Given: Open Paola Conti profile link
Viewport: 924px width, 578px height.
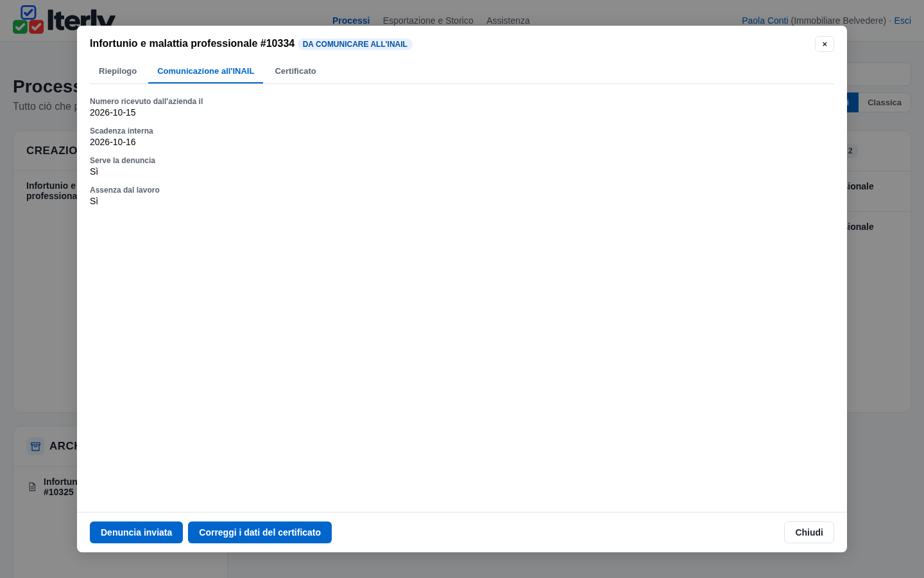Looking at the screenshot, I should [765, 21].
